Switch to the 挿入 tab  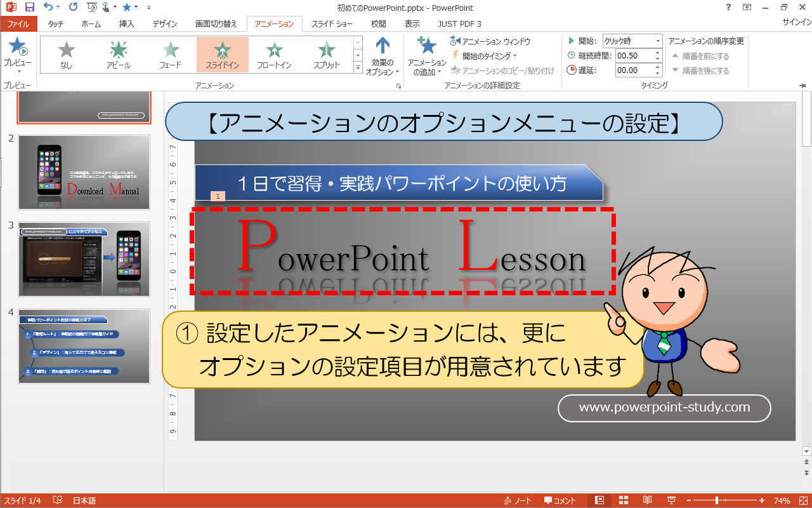[x=127, y=24]
